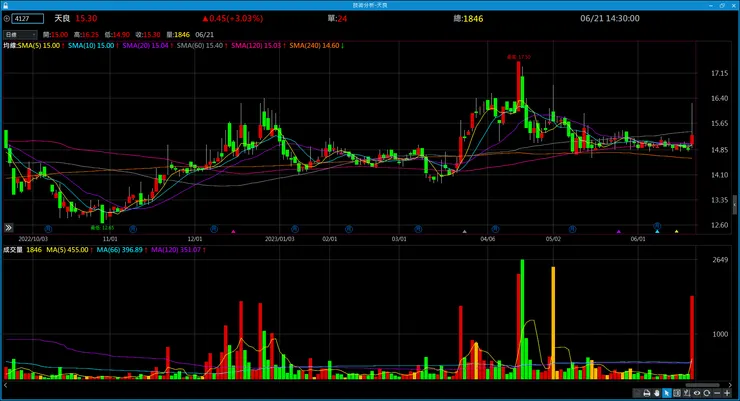Screen dimensions: 740x401
Task: Click the tallest green volume bar
Action: point(522,319)
